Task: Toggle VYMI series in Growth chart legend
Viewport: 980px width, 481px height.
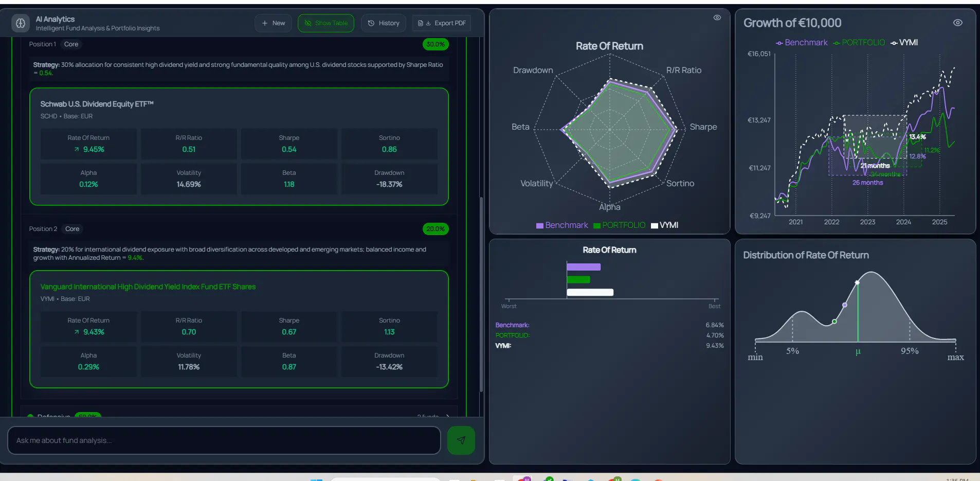Action: pyautogui.click(x=904, y=43)
